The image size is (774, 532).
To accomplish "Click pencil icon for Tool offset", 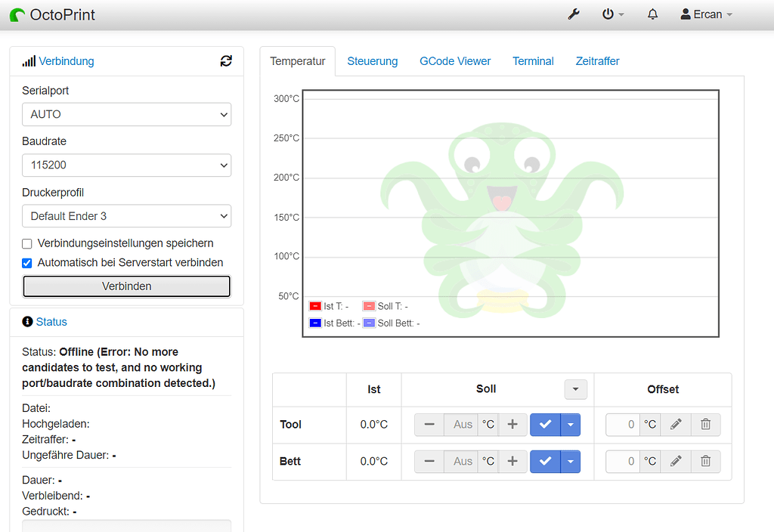I will point(676,425).
